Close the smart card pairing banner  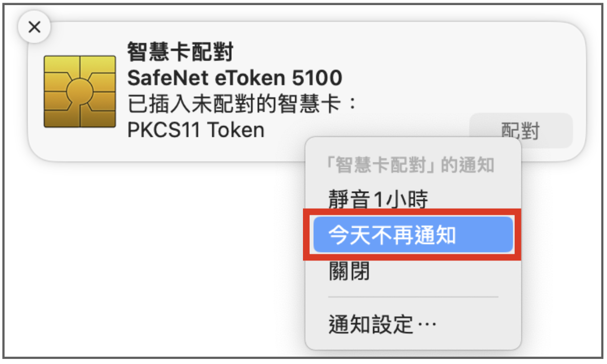[34, 27]
